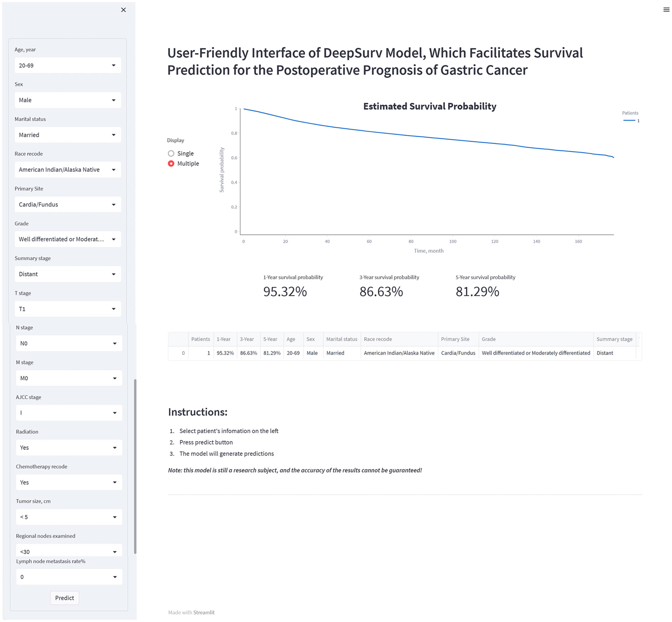Expand the Marital status dropdown
The width and height of the screenshot is (672, 622).
click(x=68, y=135)
